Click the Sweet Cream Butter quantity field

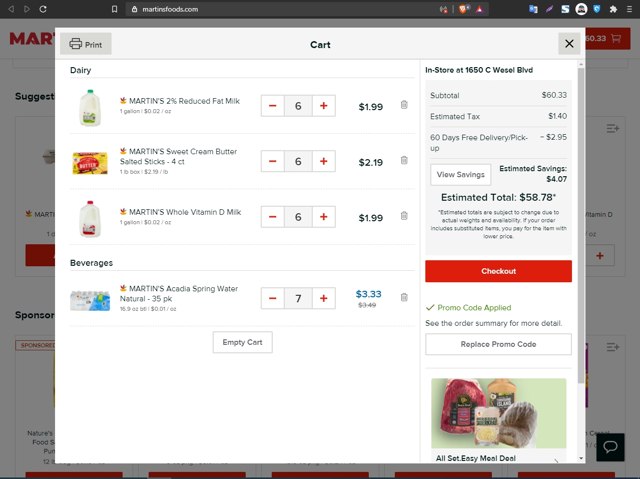298,161
